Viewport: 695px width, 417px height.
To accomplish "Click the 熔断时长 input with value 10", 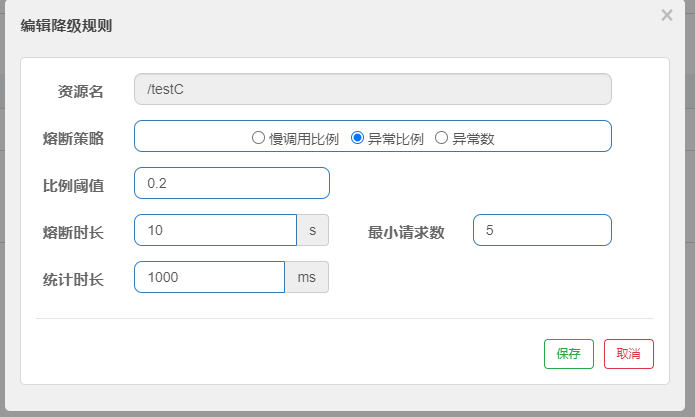I will (x=215, y=230).
